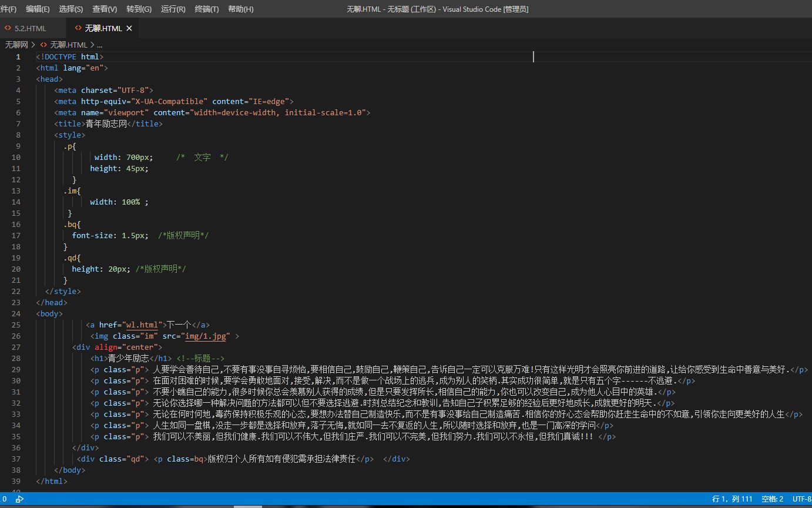
Task: Open the 无聊网 folder breadcrumb
Action: pos(16,45)
